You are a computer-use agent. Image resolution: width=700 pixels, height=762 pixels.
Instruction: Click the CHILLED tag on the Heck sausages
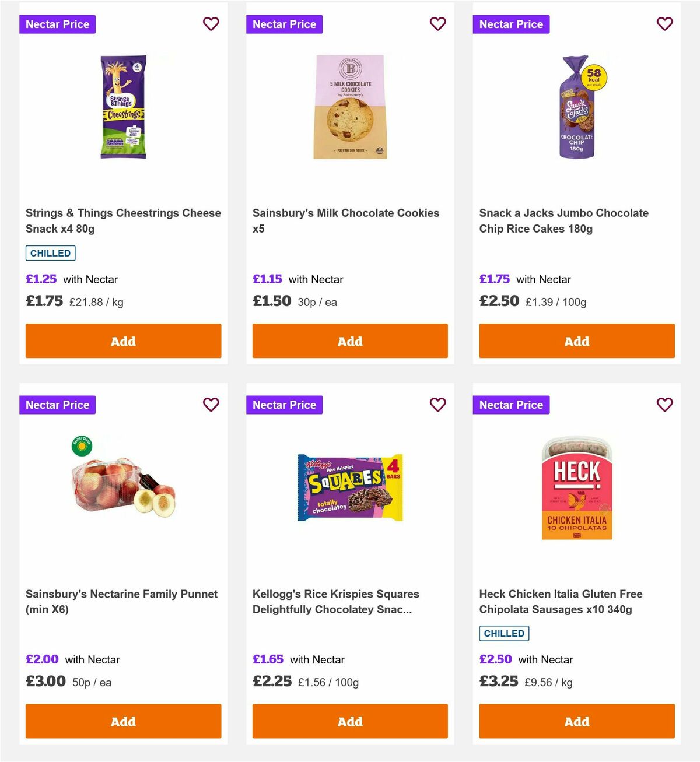pyautogui.click(x=504, y=633)
